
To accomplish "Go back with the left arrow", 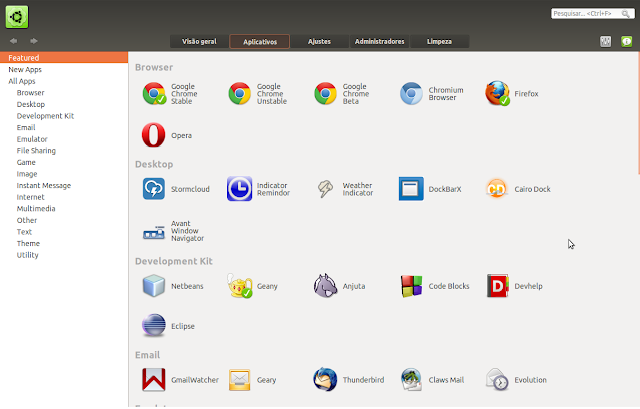I will pos(13,41).
